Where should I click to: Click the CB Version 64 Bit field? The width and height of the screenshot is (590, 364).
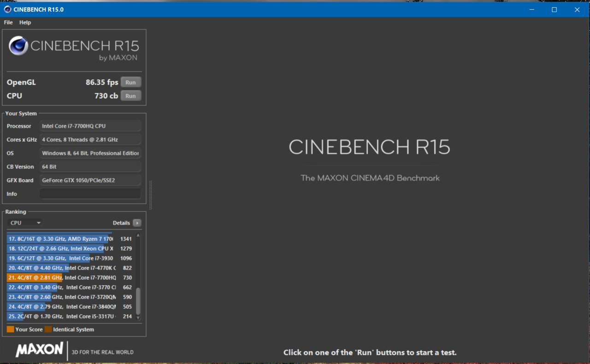pos(90,167)
